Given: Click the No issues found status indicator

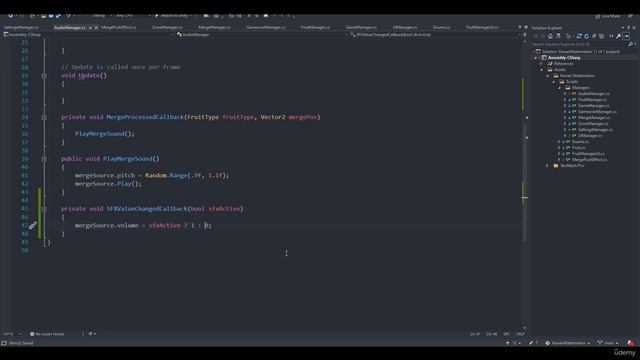Looking at the screenshot, I should point(47,334).
